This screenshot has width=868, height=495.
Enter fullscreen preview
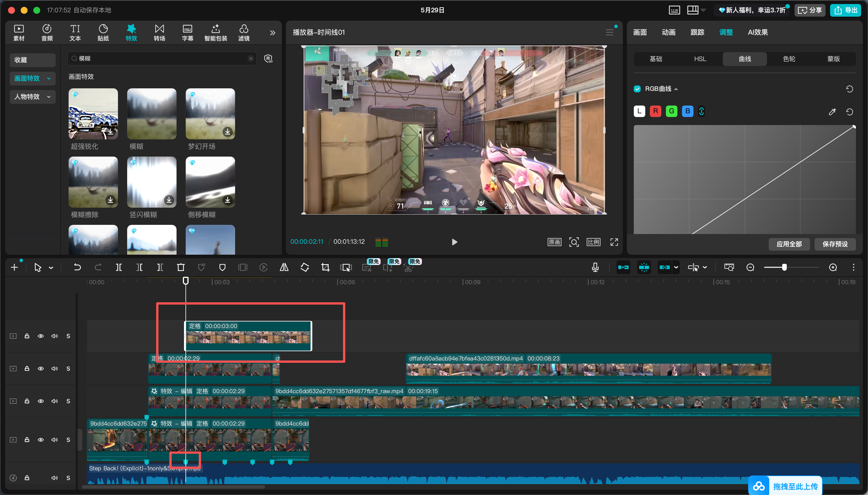click(x=614, y=242)
